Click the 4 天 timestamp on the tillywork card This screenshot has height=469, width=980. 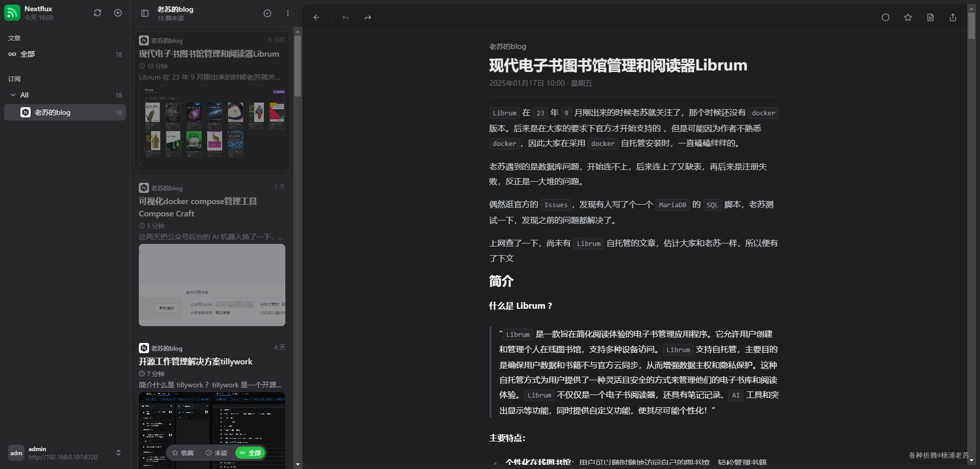click(x=280, y=348)
